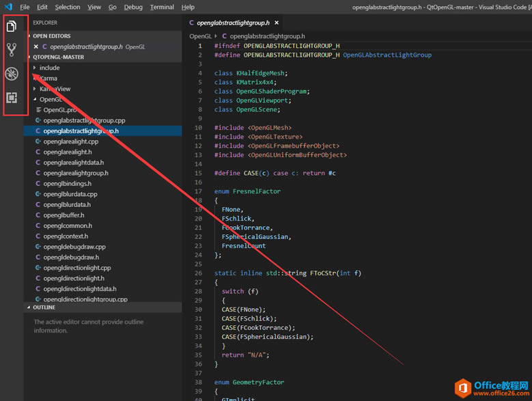The width and height of the screenshot is (532, 401).
Task: Open the Debug view in activity bar
Action: tap(12, 74)
